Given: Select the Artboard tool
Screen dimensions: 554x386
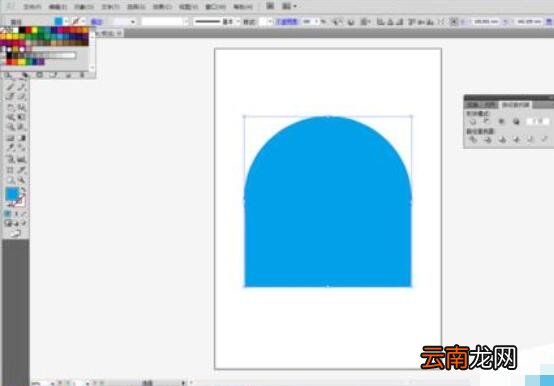Looking at the screenshot, I should coord(11,170).
